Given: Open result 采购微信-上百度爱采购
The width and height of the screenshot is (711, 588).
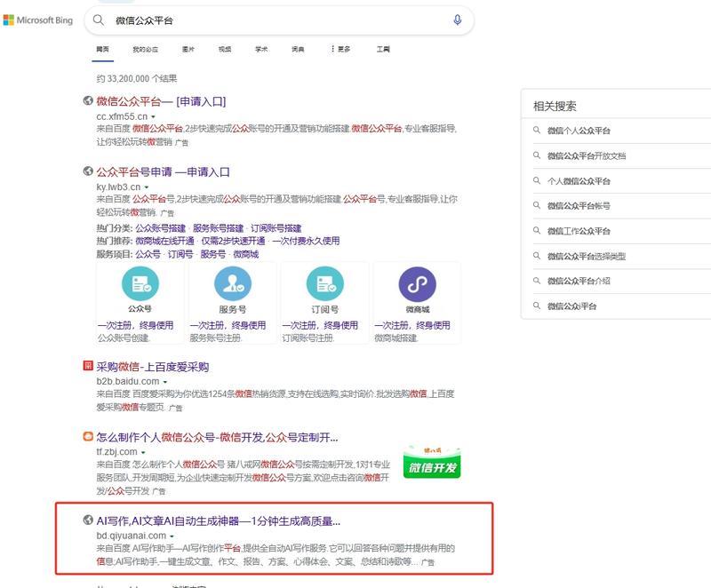Looking at the screenshot, I should (x=152, y=367).
